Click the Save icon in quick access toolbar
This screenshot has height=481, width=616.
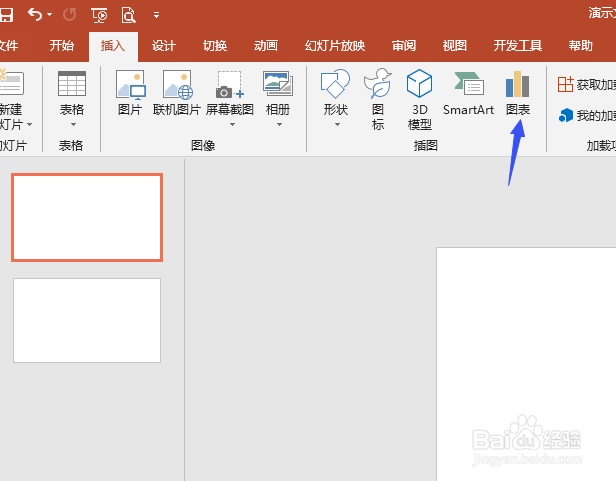pyautogui.click(x=6, y=15)
